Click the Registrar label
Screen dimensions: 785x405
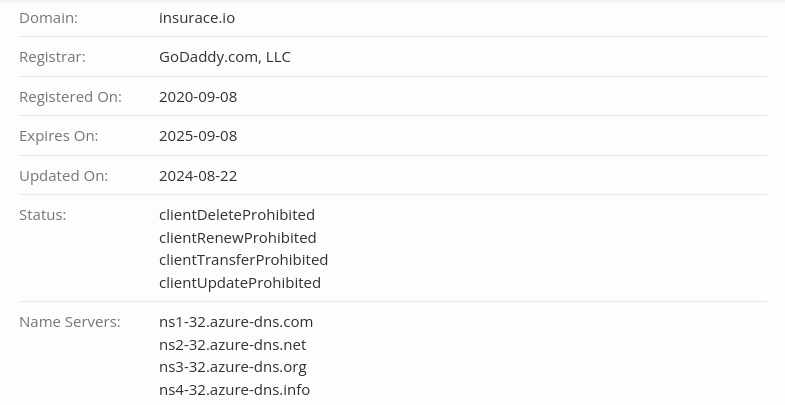tap(52, 57)
